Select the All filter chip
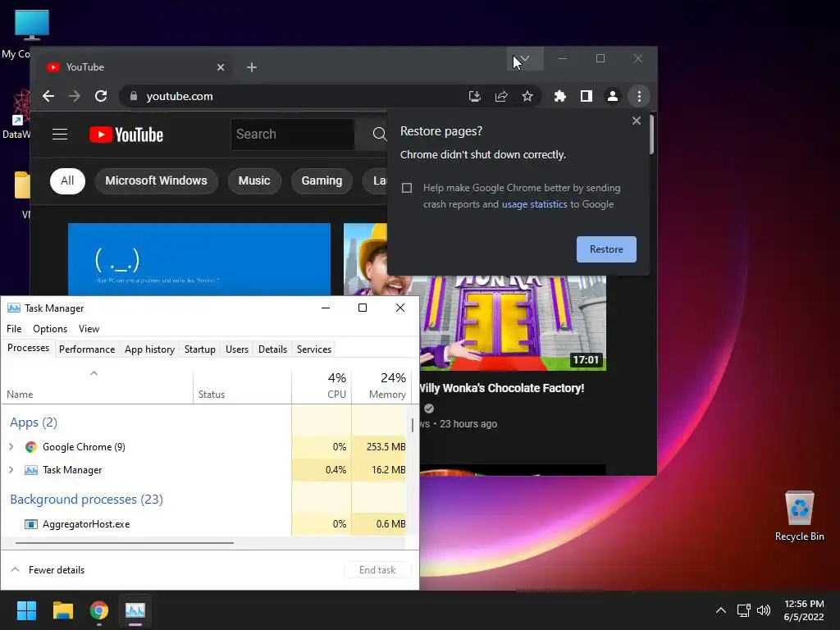 67,180
